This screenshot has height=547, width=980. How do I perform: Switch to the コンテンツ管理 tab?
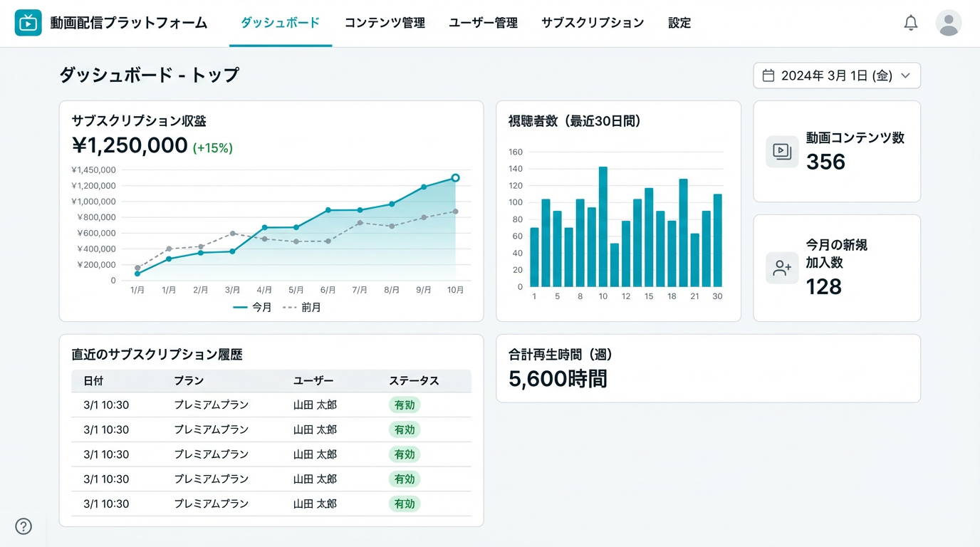point(385,22)
